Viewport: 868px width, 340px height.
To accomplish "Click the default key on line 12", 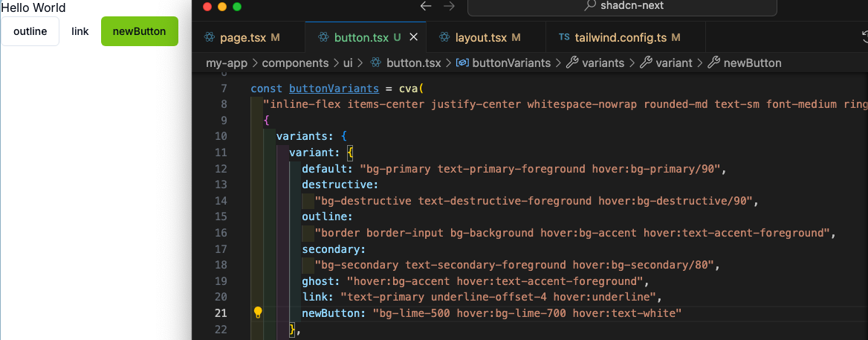I will point(327,168).
